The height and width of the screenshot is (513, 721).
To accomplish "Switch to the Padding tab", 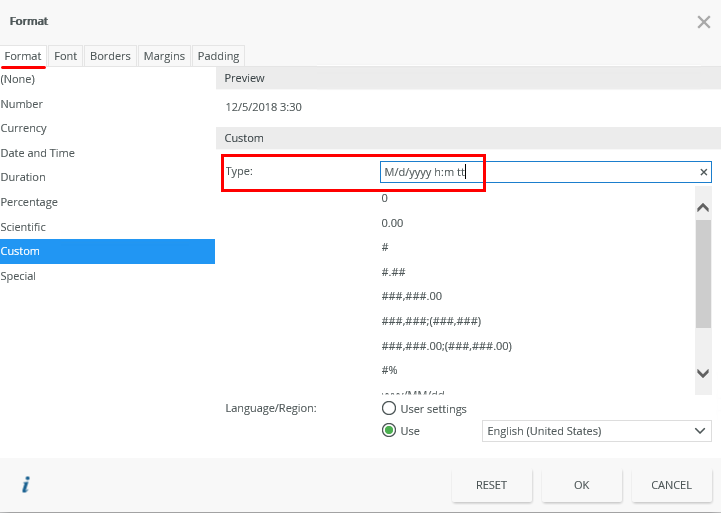I will coord(218,56).
